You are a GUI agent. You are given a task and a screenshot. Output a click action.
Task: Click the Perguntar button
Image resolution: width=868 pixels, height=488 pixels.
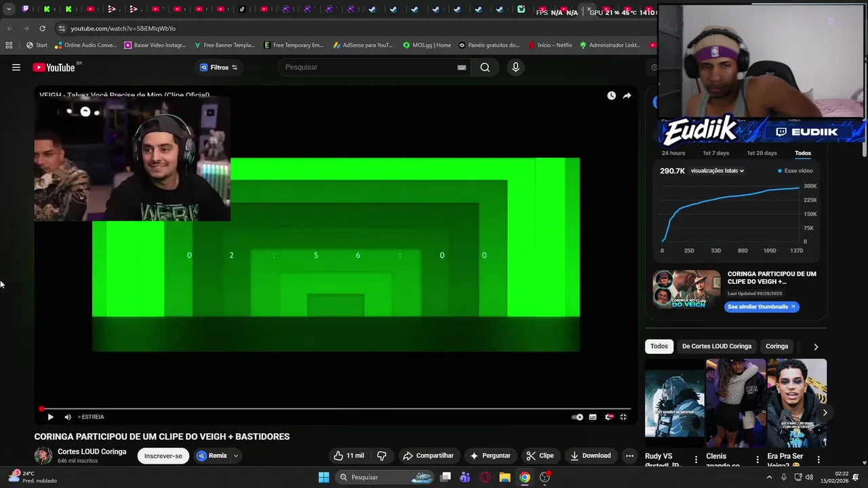point(490,455)
